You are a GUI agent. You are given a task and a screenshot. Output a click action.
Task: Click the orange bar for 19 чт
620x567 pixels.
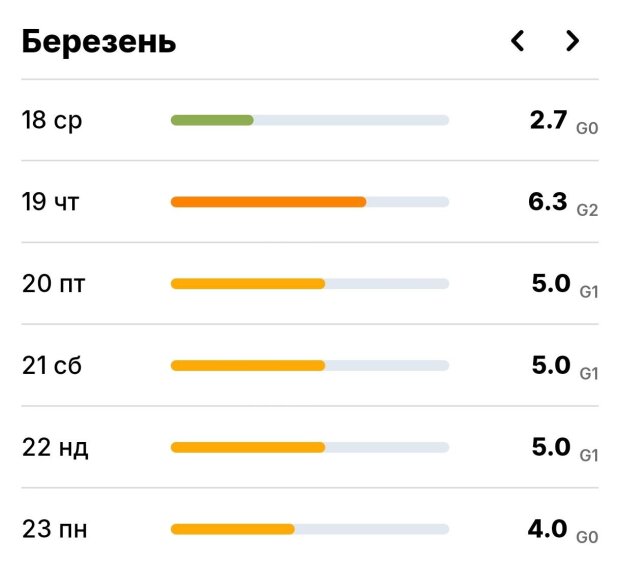pos(268,202)
